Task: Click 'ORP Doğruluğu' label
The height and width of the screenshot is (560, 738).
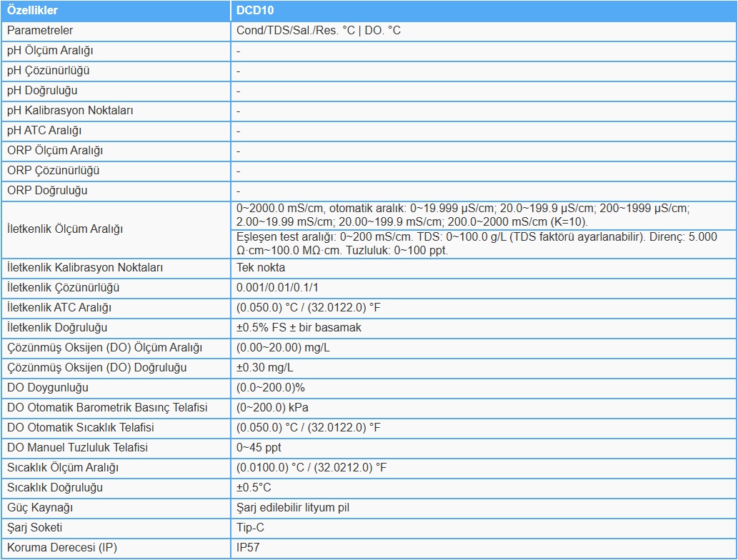Action: click(47, 191)
